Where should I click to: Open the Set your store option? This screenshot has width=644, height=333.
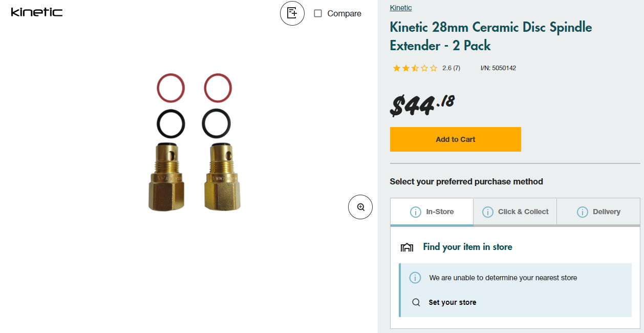(452, 302)
